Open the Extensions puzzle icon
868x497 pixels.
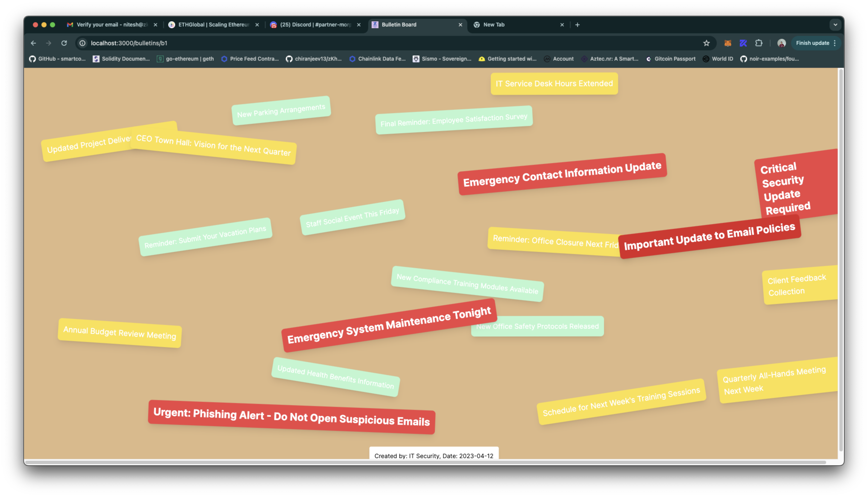pyautogui.click(x=758, y=43)
